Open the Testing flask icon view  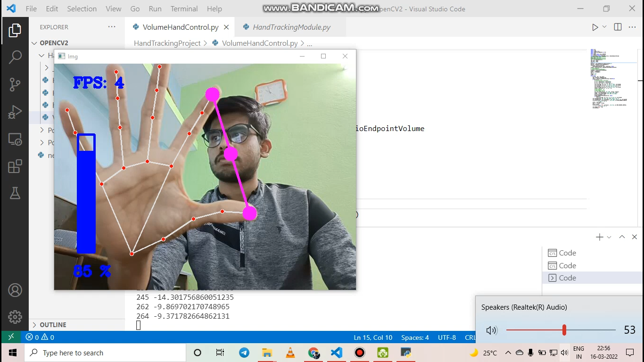click(x=15, y=193)
